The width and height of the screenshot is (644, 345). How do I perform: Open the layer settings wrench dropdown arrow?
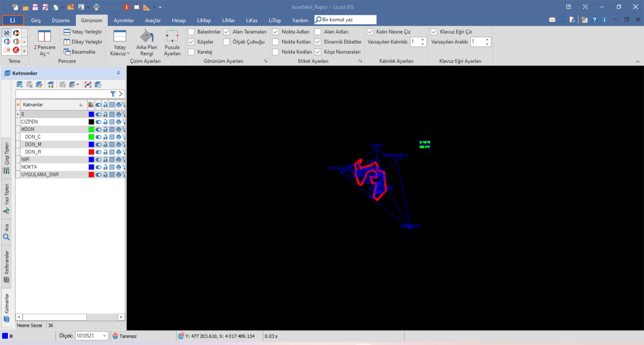click(78, 85)
